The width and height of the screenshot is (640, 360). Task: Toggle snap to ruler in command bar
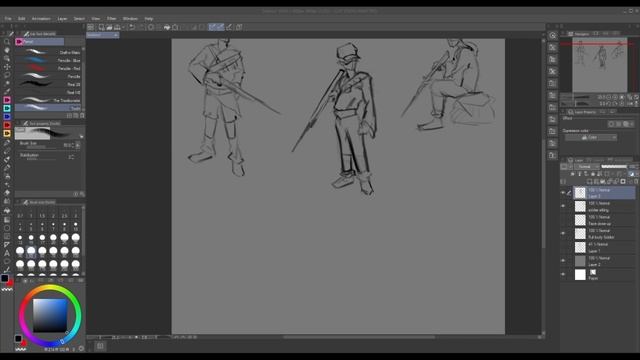pyautogui.click(x=212, y=27)
